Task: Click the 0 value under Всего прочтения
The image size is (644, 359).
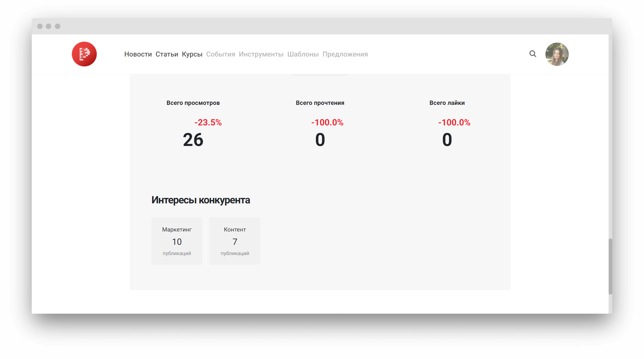Action: click(320, 140)
